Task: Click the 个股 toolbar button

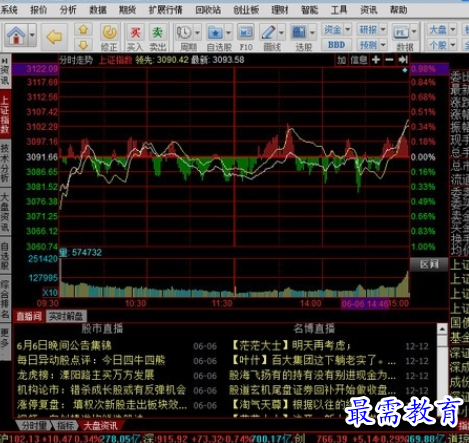Action: point(438,44)
